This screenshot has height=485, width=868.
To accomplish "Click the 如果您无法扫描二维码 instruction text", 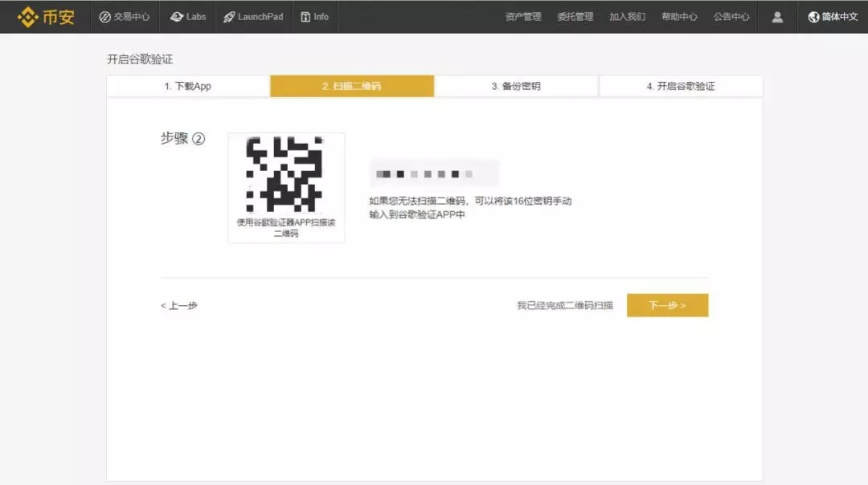I will (x=470, y=207).
